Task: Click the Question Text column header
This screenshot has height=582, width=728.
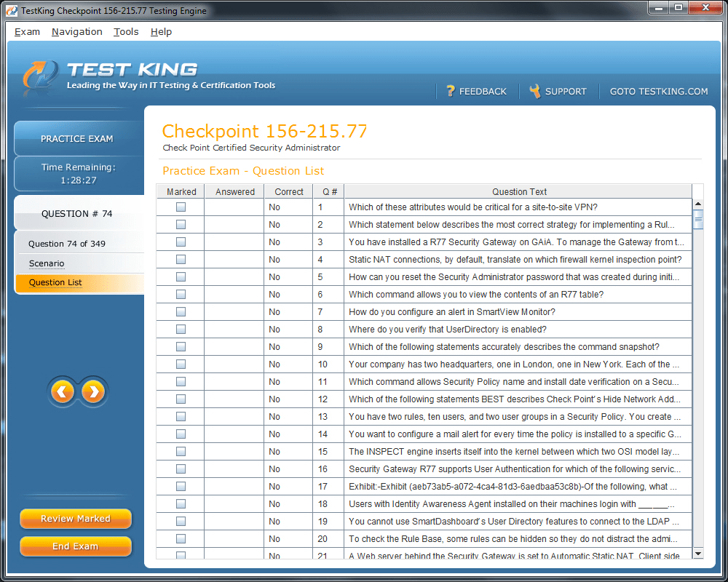Action: click(519, 191)
